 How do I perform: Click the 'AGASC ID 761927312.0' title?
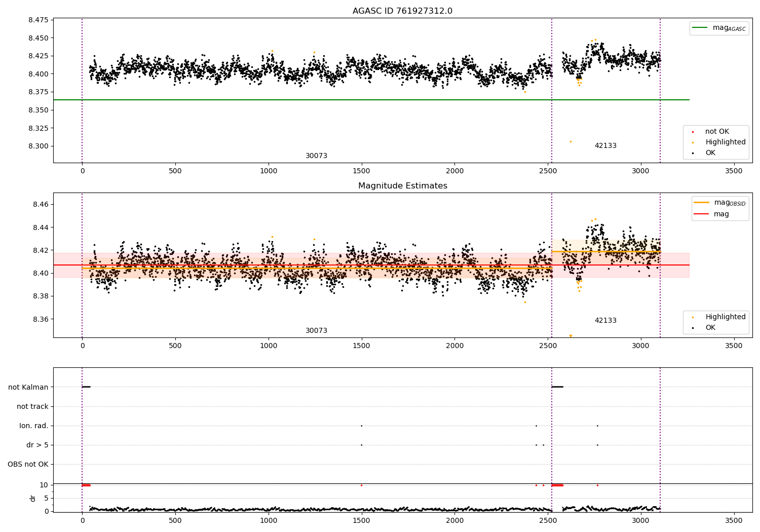tap(403, 11)
